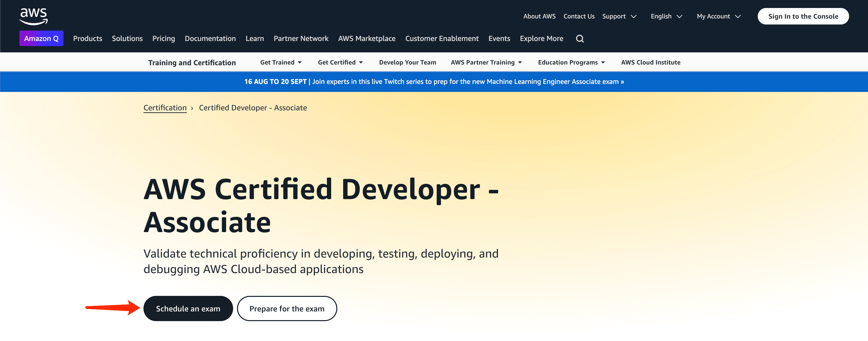This screenshot has height=341, width=868.
Task: Expand the My Account menu
Action: [x=718, y=16]
